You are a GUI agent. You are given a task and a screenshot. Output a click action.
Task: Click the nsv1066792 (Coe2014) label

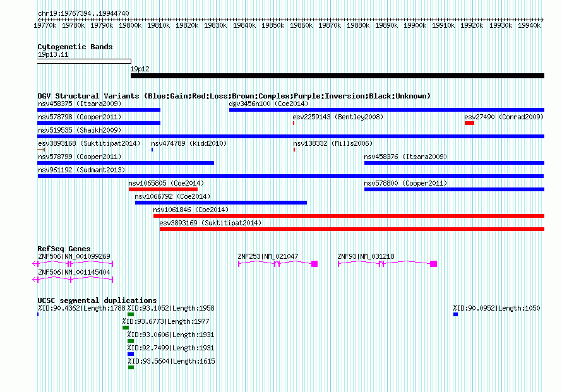tap(172, 196)
